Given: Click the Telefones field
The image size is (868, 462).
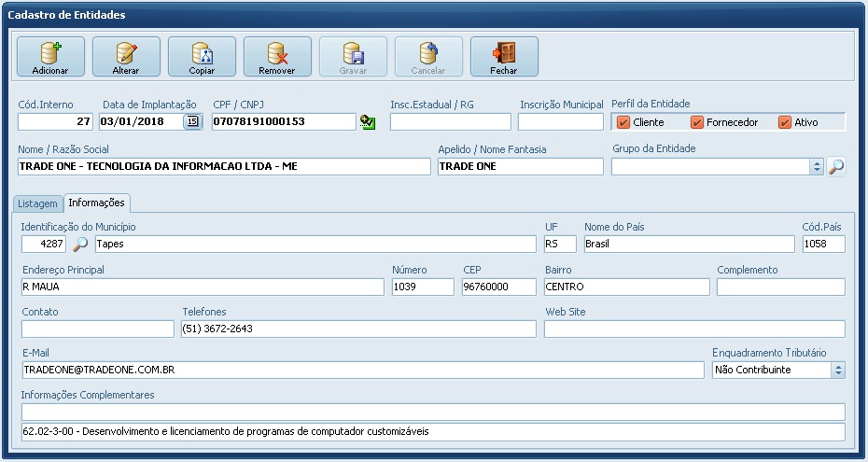Looking at the screenshot, I should click(358, 329).
